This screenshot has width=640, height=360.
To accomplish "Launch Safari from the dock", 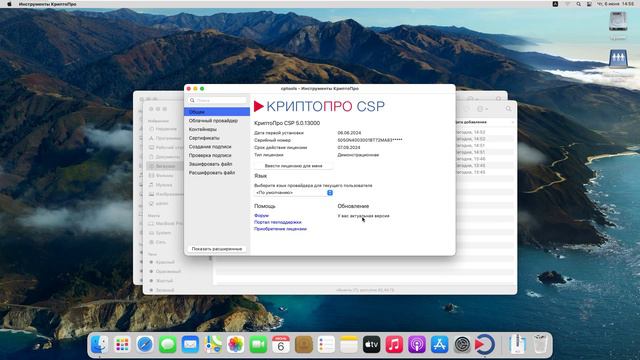I will (145, 345).
